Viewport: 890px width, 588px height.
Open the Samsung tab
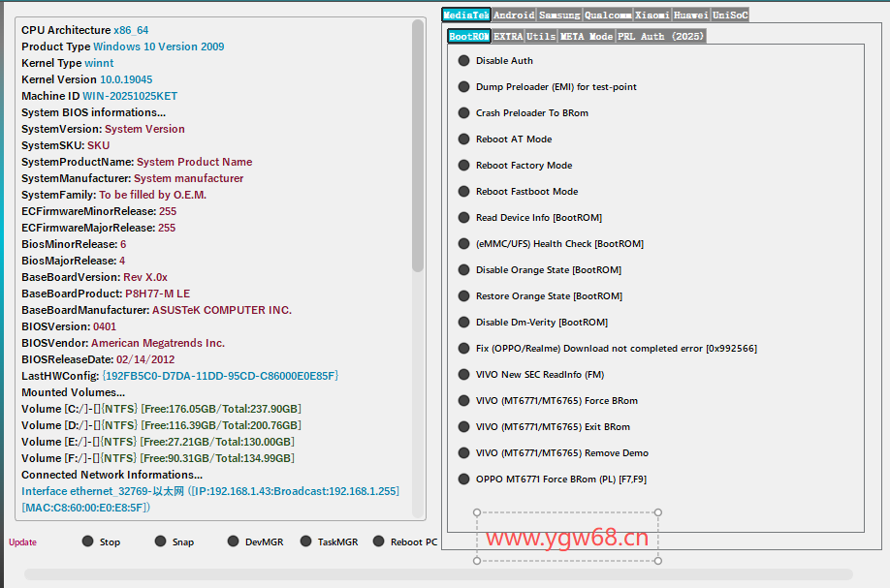coord(559,15)
